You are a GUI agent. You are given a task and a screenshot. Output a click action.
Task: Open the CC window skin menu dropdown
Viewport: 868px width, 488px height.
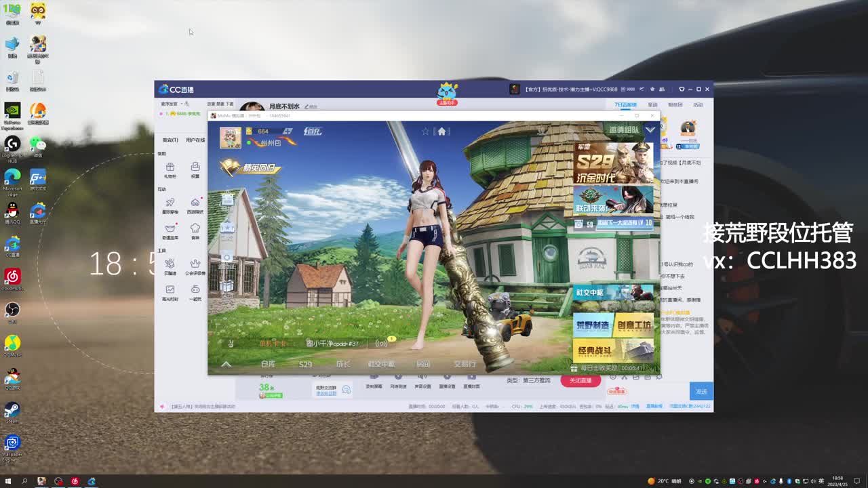[x=682, y=89]
